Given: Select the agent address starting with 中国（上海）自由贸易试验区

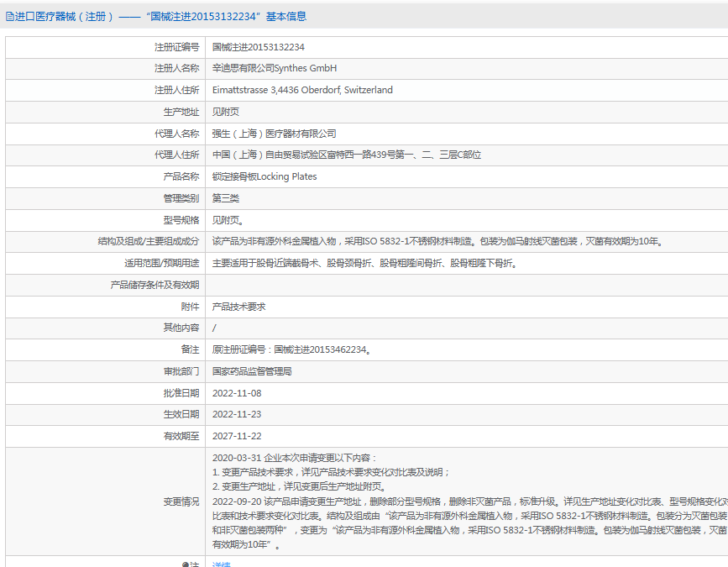Looking at the screenshot, I should point(346,155).
